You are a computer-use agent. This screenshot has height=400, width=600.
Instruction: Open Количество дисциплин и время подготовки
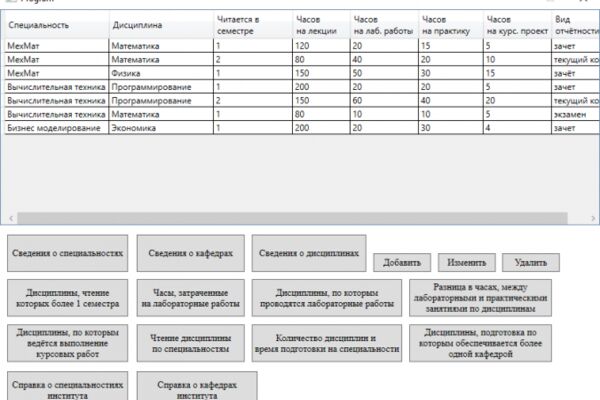[327, 343]
